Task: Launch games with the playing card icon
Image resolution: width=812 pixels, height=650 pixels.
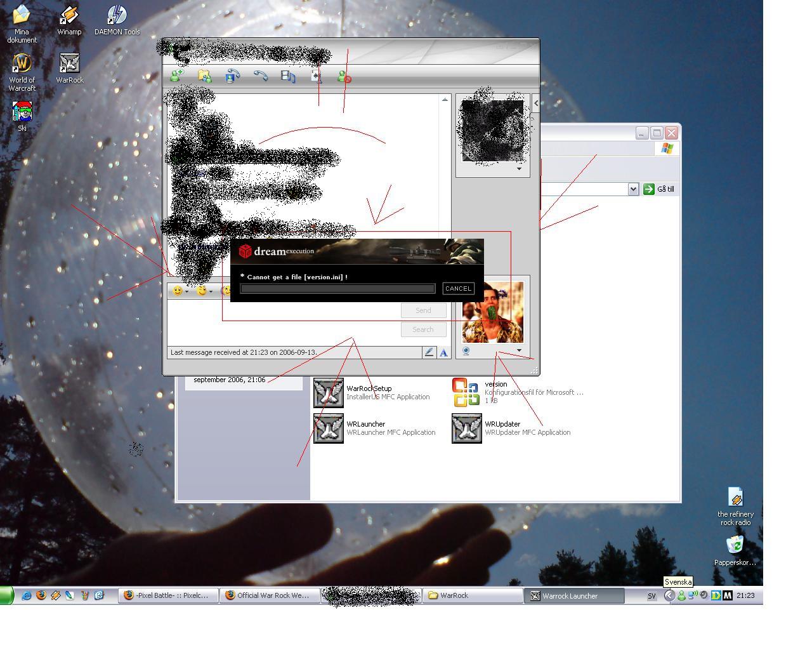Action: click(316, 76)
